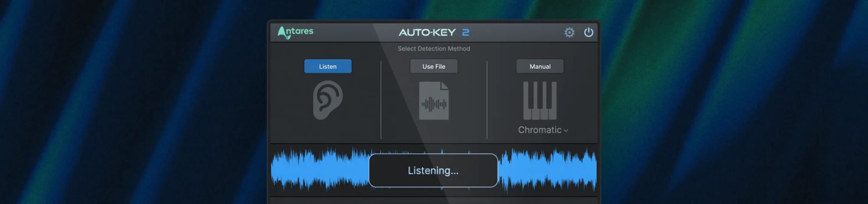Viewport: 868px width, 204px height.
Task: Click the ear listening icon
Action: pos(328,100)
